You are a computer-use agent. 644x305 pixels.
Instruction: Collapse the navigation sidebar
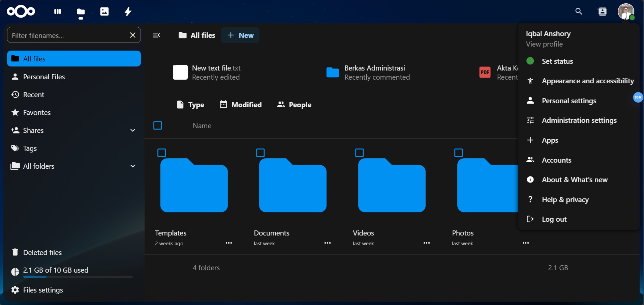pos(156,35)
